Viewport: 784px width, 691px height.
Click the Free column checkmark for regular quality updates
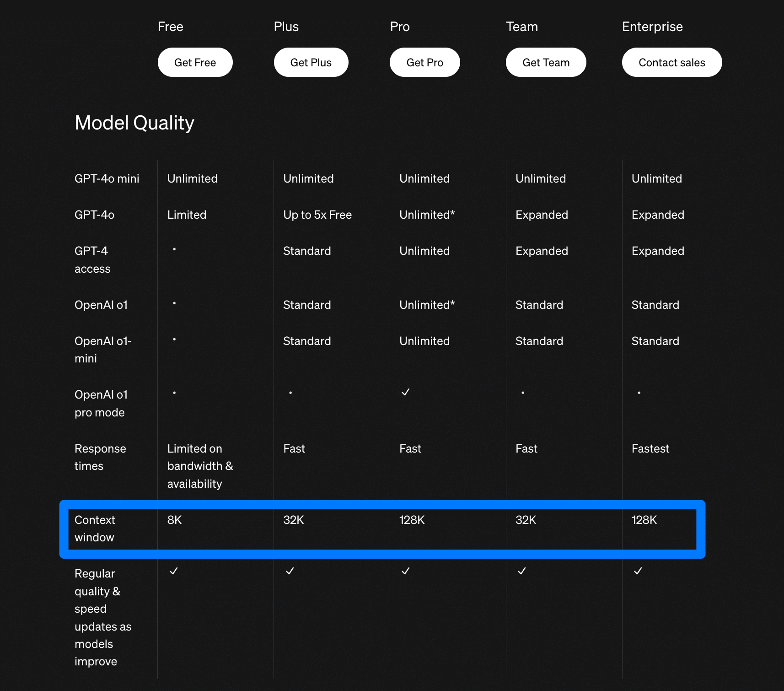(174, 571)
